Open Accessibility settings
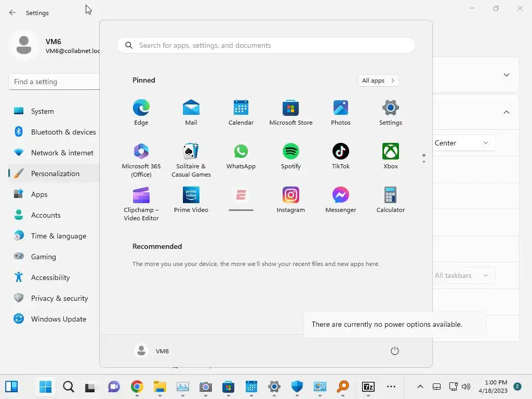 tap(54, 277)
